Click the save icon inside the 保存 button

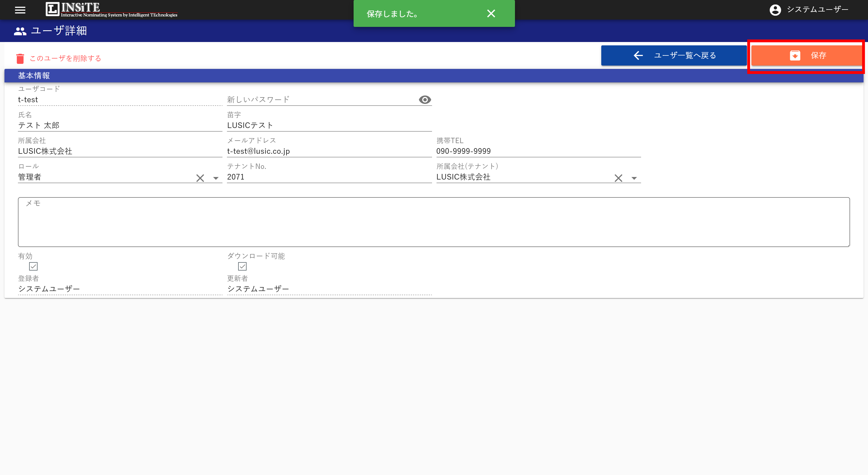point(795,55)
